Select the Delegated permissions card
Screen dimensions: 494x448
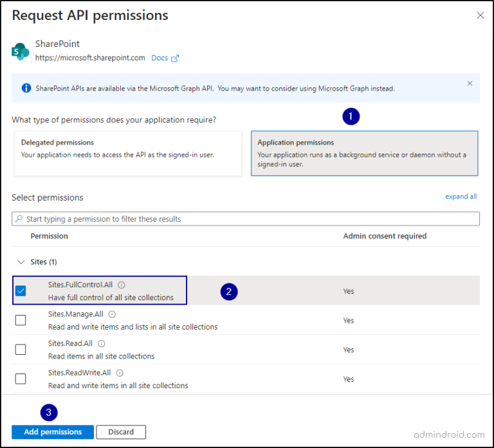point(128,154)
